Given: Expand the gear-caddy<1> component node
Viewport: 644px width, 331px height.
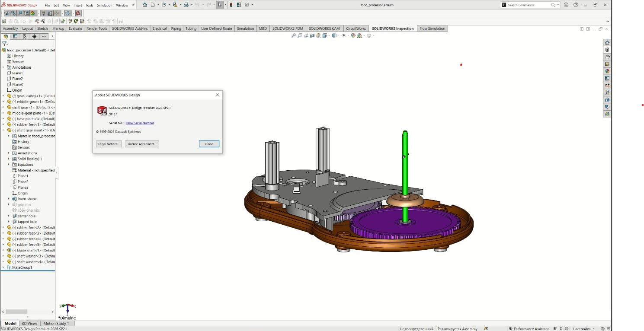Looking at the screenshot, I should coord(3,96).
